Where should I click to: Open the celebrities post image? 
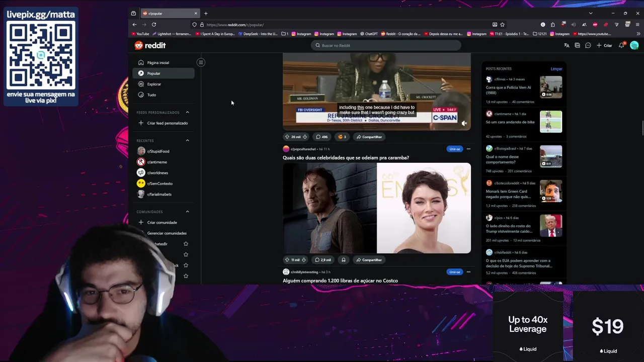377,208
